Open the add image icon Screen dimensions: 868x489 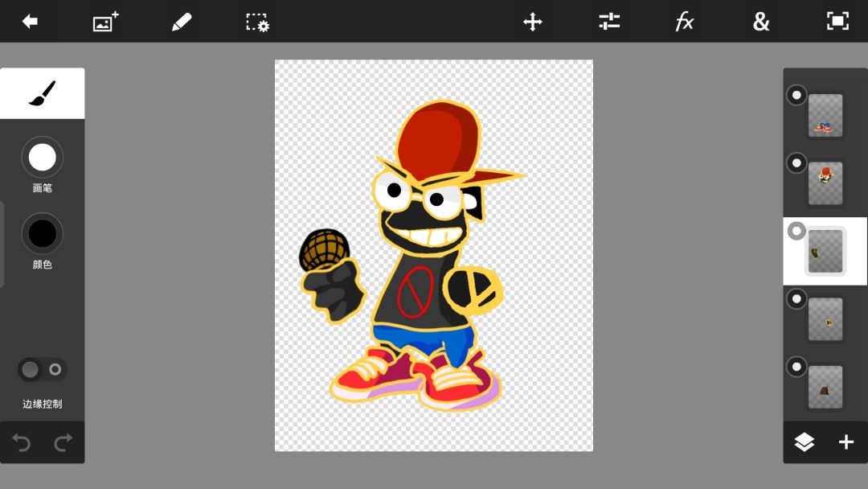point(105,22)
